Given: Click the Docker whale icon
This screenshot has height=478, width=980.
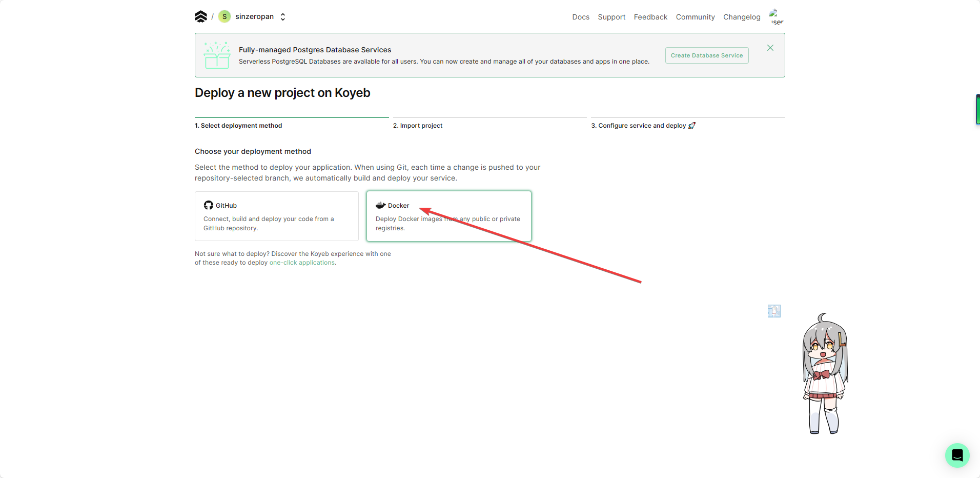Looking at the screenshot, I should tap(380, 205).
